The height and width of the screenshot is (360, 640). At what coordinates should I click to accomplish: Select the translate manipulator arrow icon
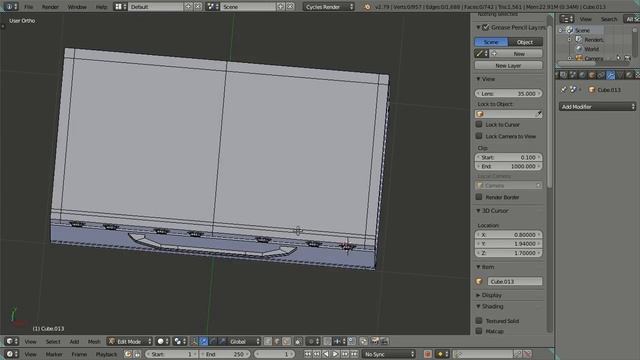[204, 341]
